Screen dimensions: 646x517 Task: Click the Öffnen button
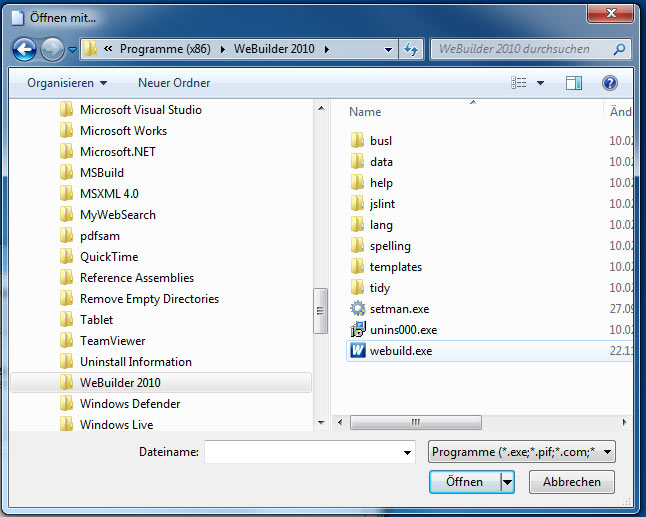465,482
